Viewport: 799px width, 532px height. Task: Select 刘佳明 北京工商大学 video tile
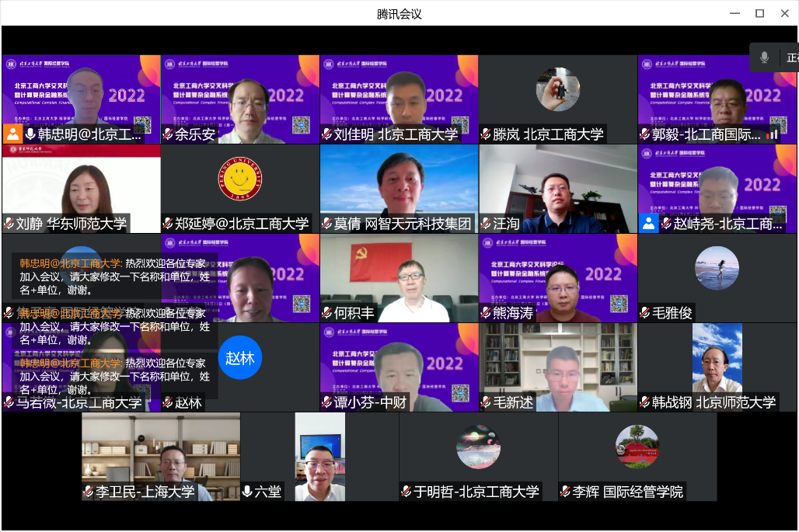(x=399, y=99)
